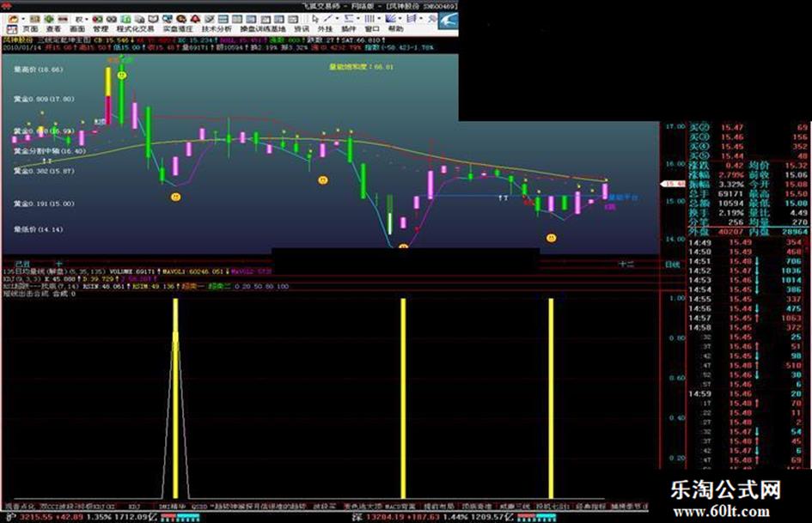Click the 最高价 (18.66) price label on the chart
The width and height of the screenshot is (812, 523).
pos(39,70)
